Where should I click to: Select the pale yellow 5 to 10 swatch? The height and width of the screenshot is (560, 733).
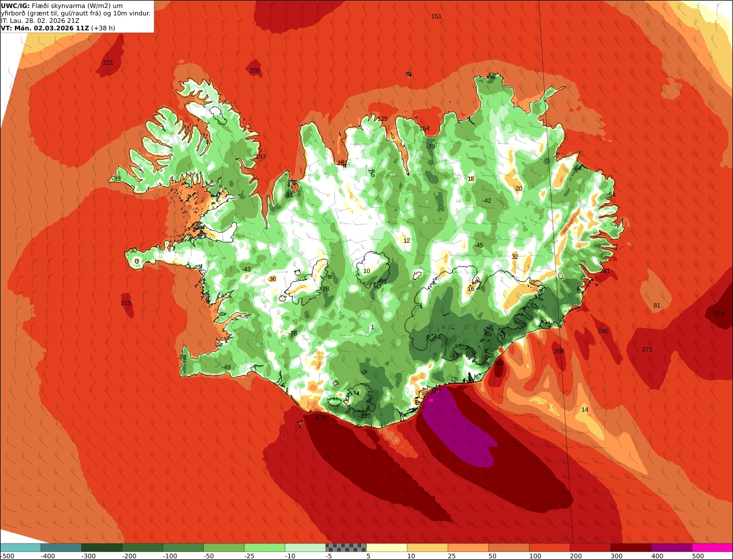coord(387,547)
